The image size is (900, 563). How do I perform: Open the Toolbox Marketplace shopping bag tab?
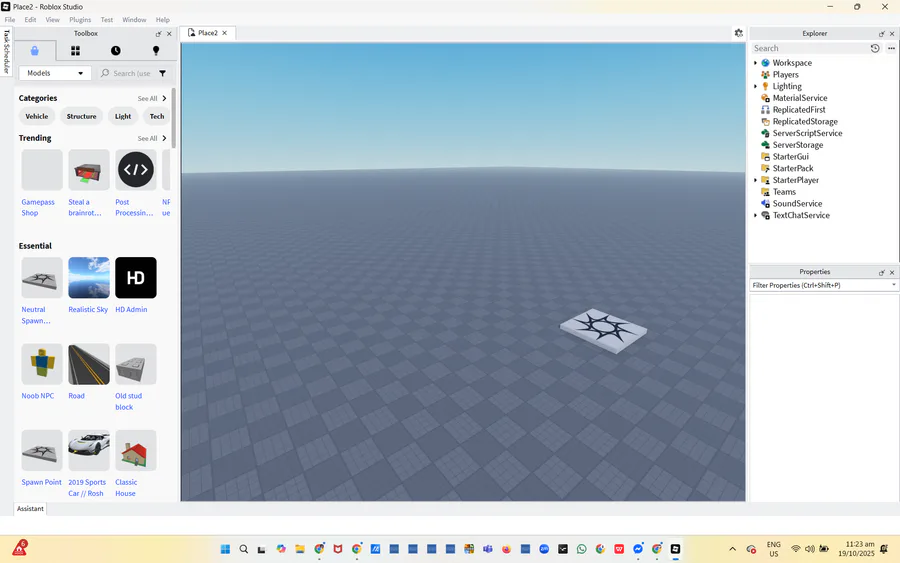tap(34, 51)
